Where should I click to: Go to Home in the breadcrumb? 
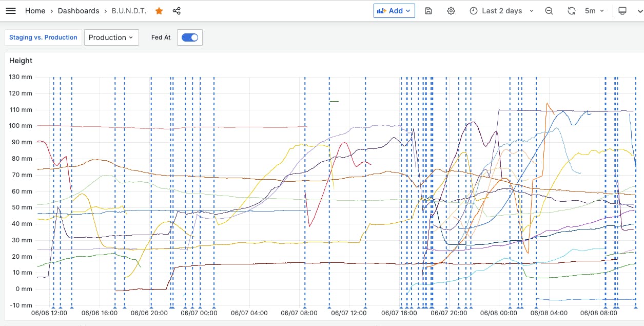[x=35, y=11]
